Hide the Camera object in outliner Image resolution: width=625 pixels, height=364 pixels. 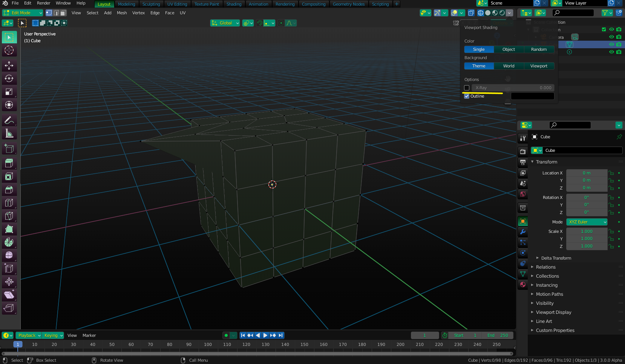point(611,37)
